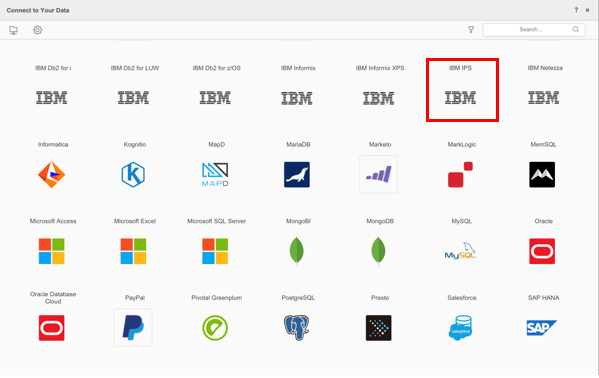This screenshot has height=378, width=599.
Task: Select the IBM Informix XPS logo
Action: [379, 98]
